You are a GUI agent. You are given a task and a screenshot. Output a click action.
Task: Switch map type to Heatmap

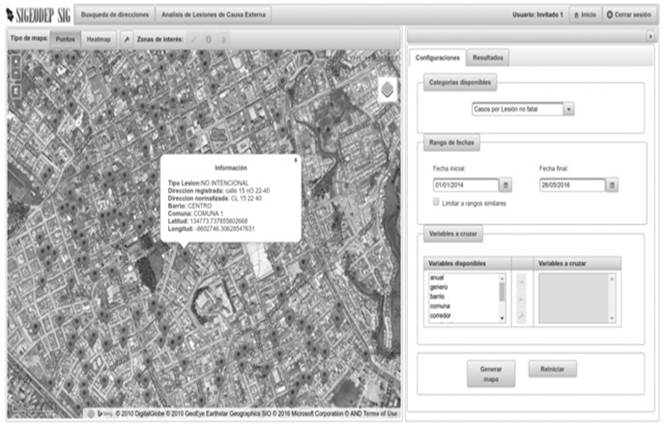click(98, 37)
